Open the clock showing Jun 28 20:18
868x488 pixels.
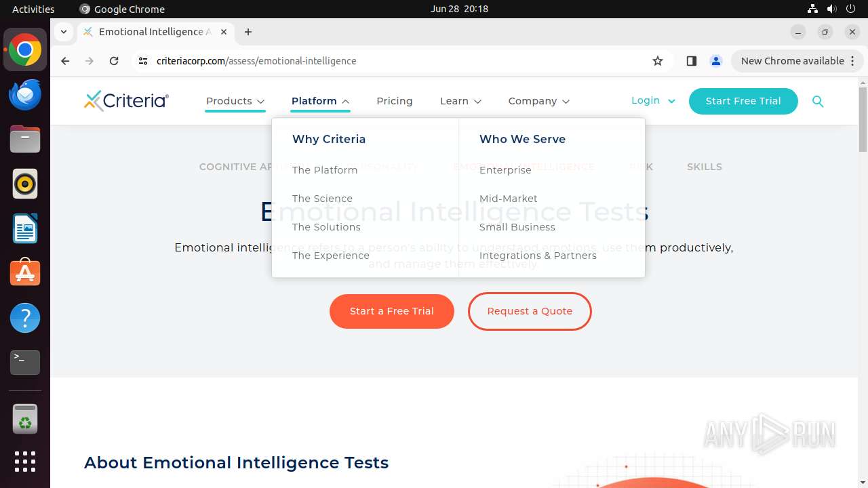point(459,9)
